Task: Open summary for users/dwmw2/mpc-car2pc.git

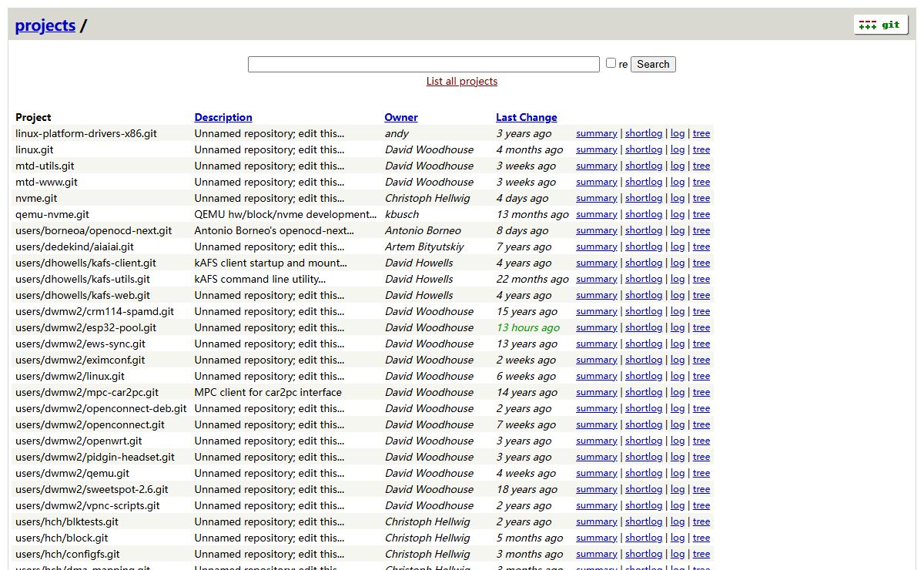Action: tap(597, 393)
